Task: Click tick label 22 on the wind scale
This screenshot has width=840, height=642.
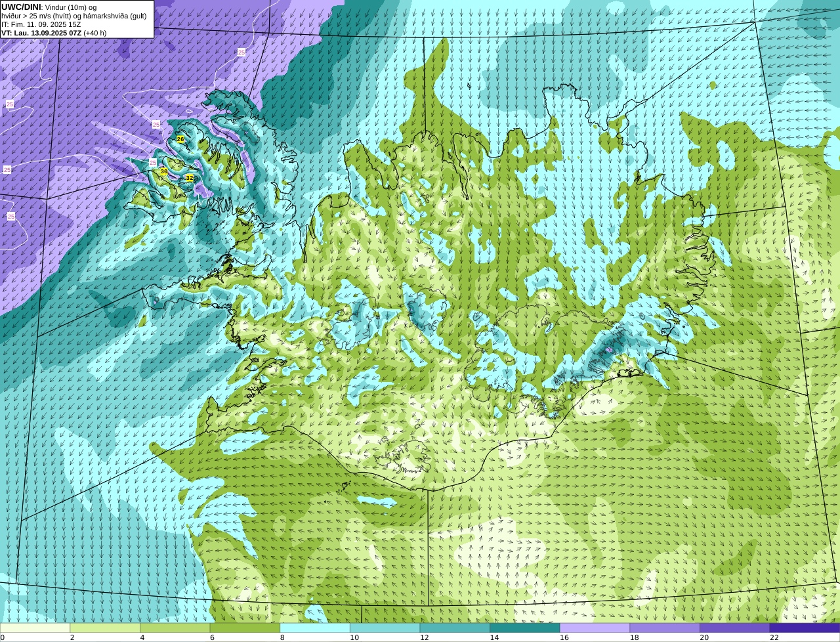Action: click(774, 637)
